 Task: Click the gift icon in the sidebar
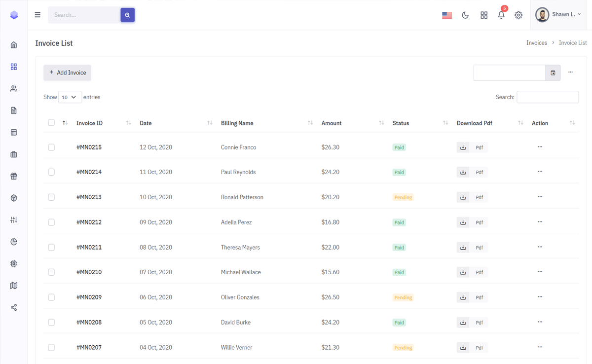14,176
